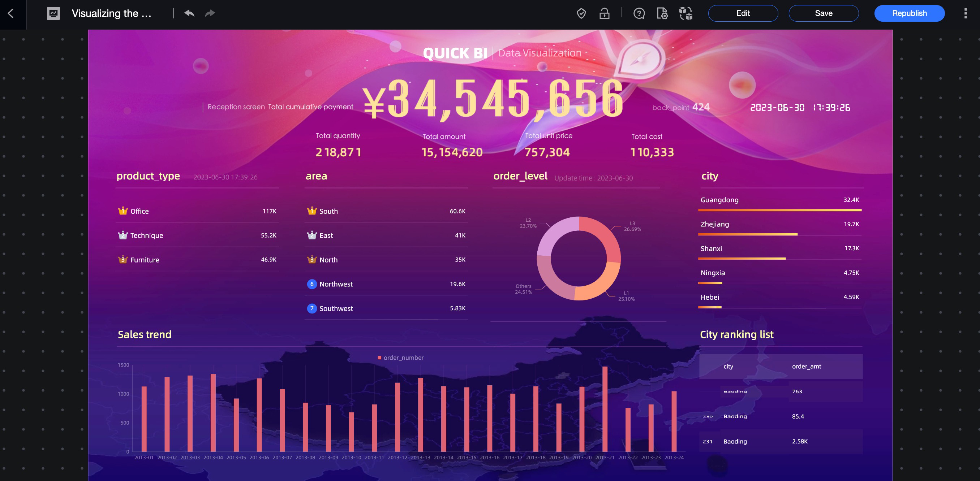This screenshot has width=980, height=481.
Task: Open the page settings document icon
Action: [x=662, y=14]
